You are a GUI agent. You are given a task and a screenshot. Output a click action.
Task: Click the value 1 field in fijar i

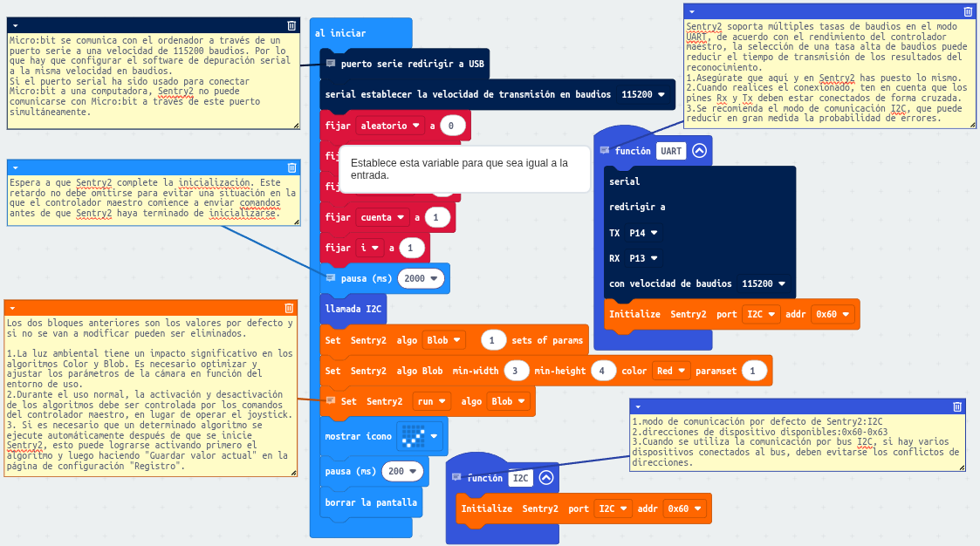tap(411, 248)
